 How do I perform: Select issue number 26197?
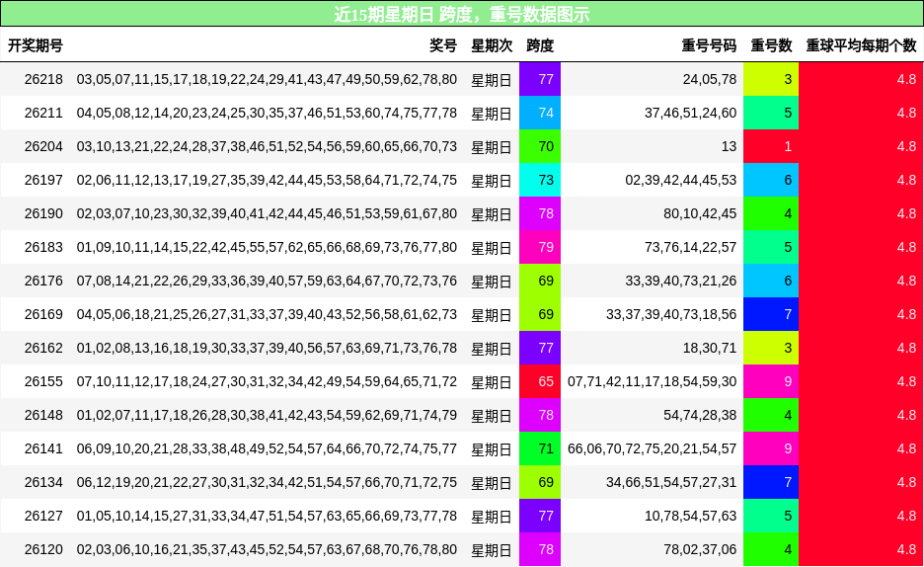(43, 181)
